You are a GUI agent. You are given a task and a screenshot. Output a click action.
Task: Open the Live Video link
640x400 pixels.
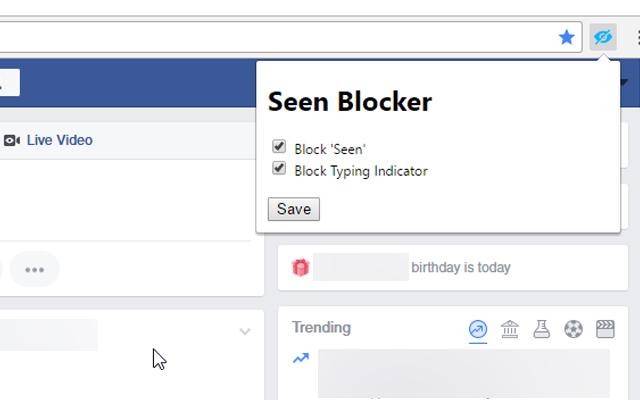pos(59,141)
